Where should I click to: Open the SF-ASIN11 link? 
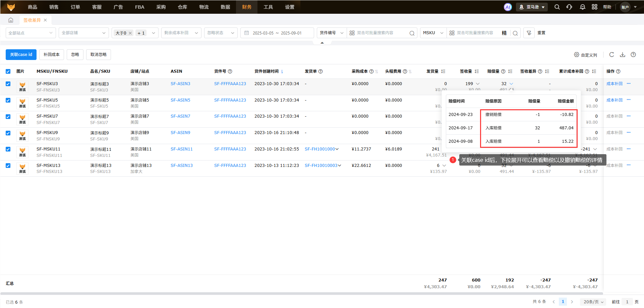click(181, 149)
